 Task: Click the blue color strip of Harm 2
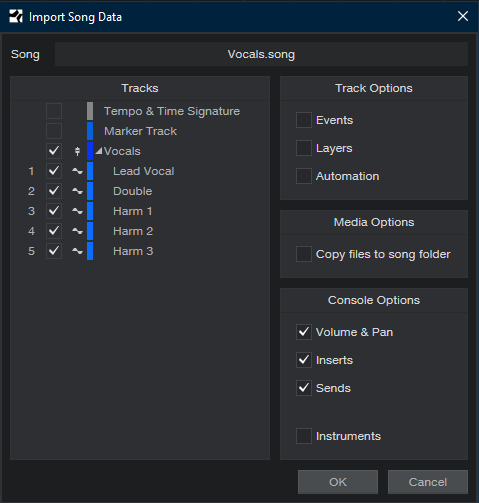pyautogui.click(x=90, y=231)
